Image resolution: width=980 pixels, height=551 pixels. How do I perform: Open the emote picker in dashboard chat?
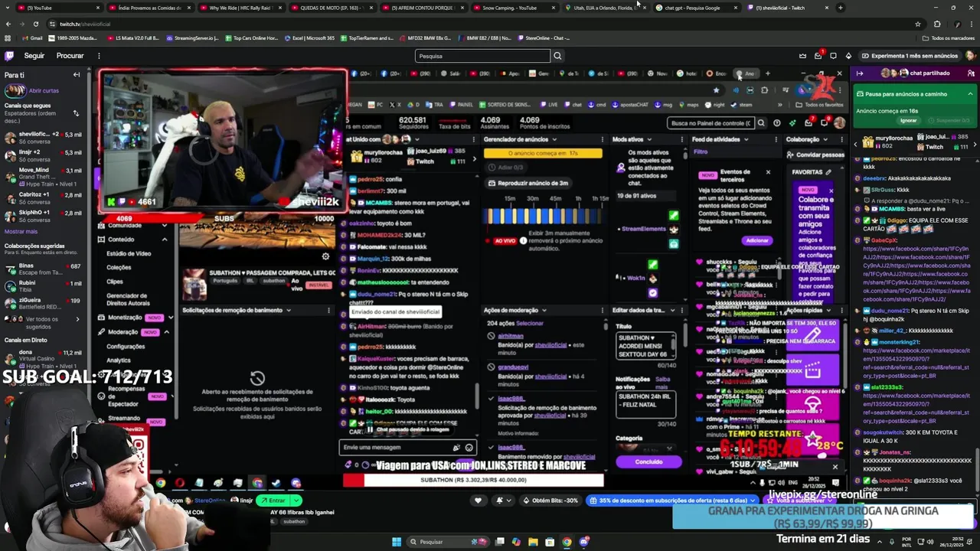[x=469, y=448]
